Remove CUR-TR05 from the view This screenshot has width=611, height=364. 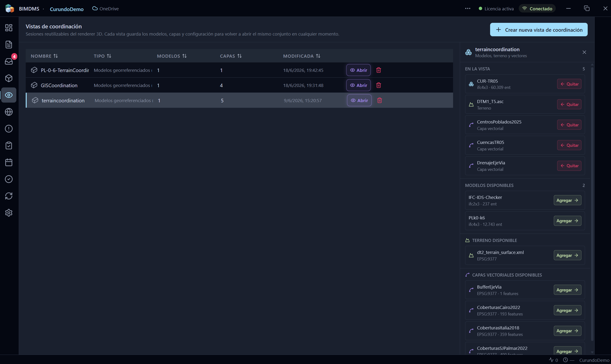click(569, 84)
